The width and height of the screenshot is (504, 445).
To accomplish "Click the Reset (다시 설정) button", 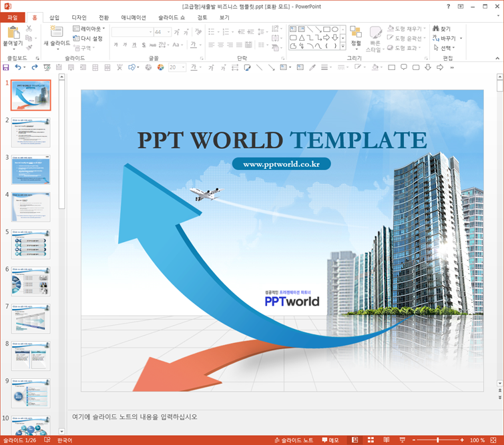I will 87,38.
